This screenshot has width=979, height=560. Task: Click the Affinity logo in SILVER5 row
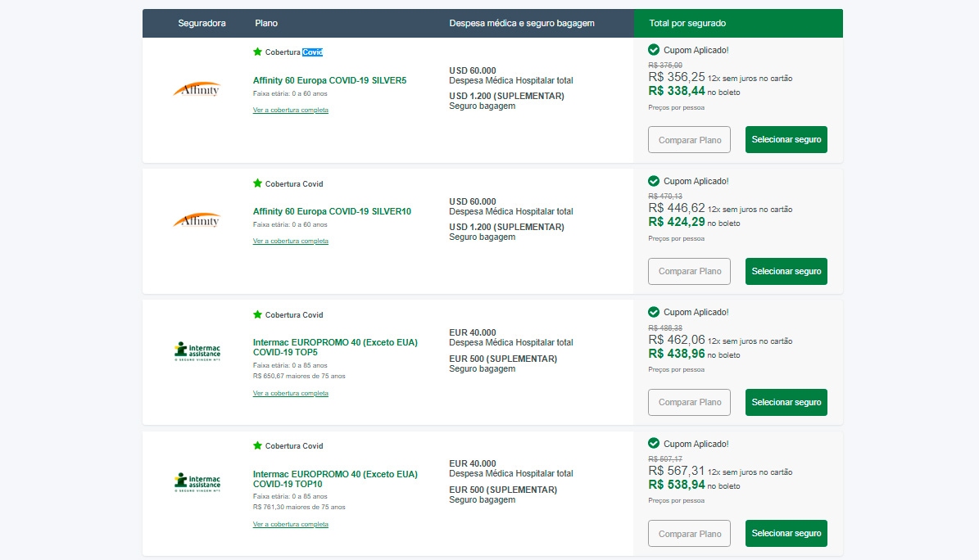tap(197, 89)
